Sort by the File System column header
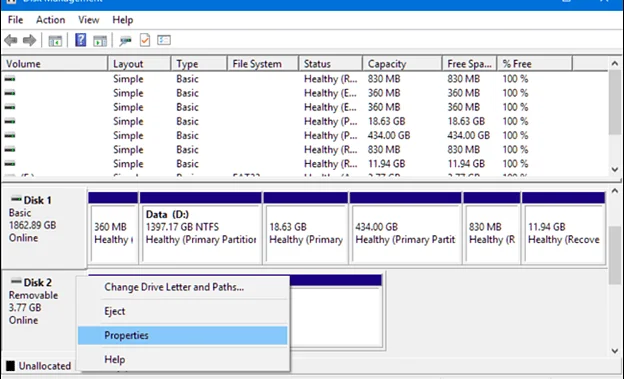Image resolution: width=624 pixels, height=379 pixels. [x=263, y=64]
